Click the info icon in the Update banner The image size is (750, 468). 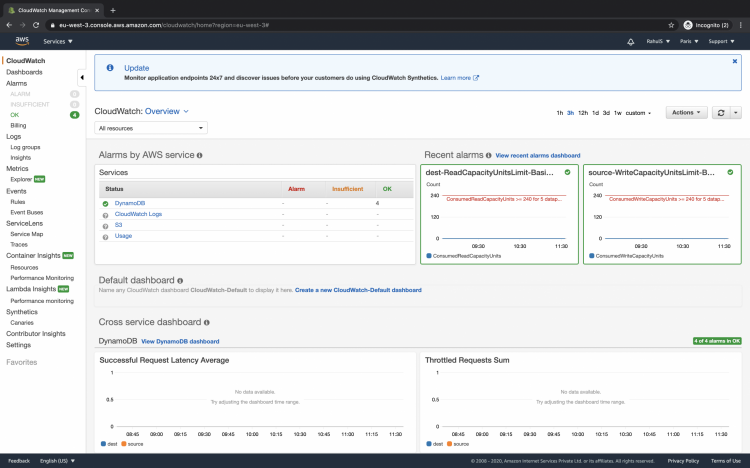110,68
